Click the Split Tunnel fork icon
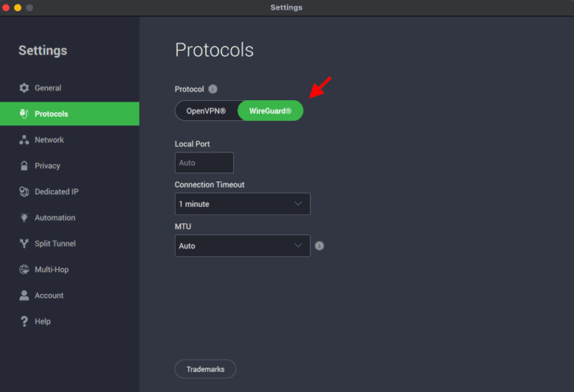 [24, 243]
